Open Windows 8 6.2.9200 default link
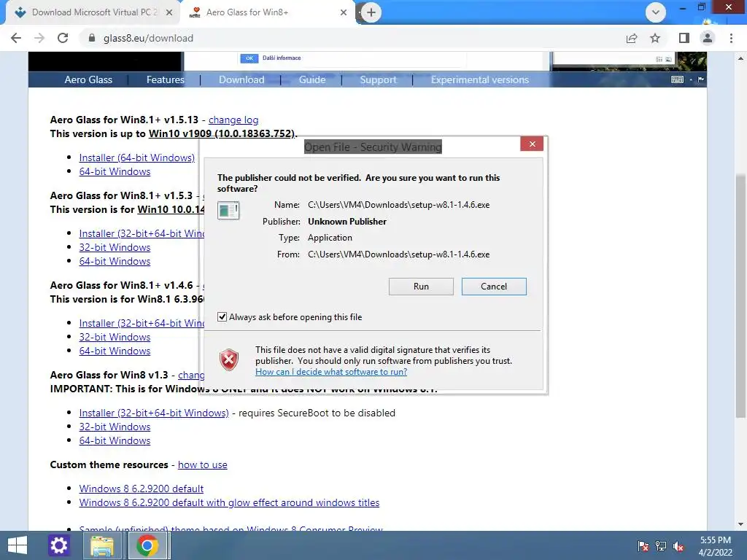 [141, 489]
